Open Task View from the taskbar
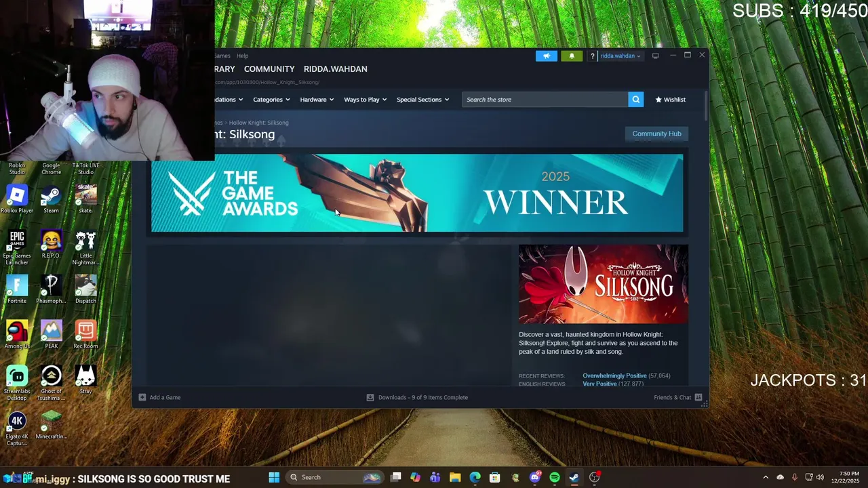This screenshot has width=868, height=488. pos(395,477)
